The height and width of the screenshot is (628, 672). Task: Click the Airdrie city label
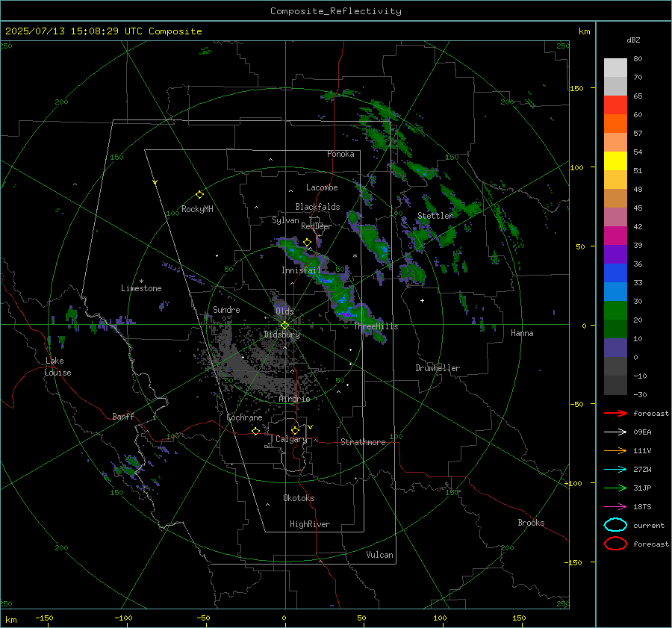click(x=294, y=399)
